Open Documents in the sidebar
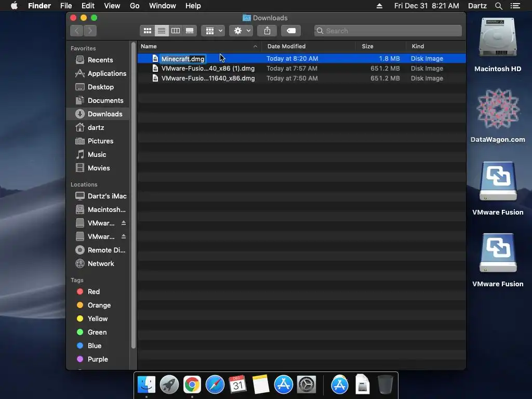Viewport: 532px width, 399px height. (x=98, y=100)
